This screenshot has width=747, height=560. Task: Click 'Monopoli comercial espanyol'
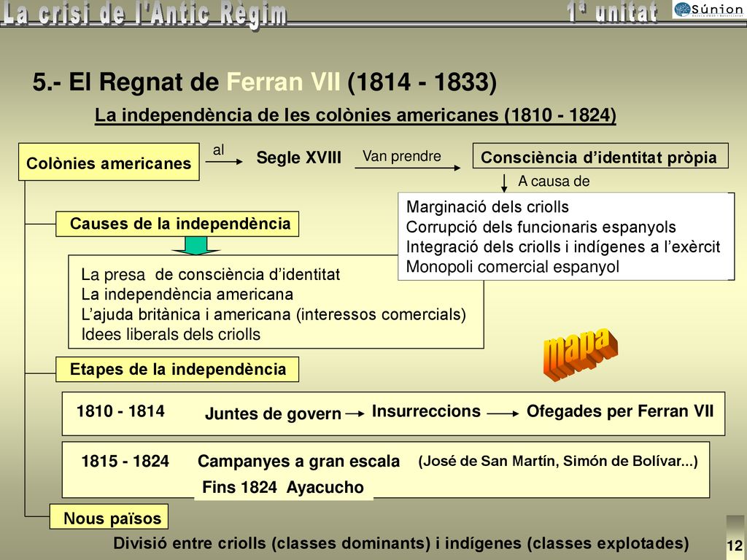513,267
